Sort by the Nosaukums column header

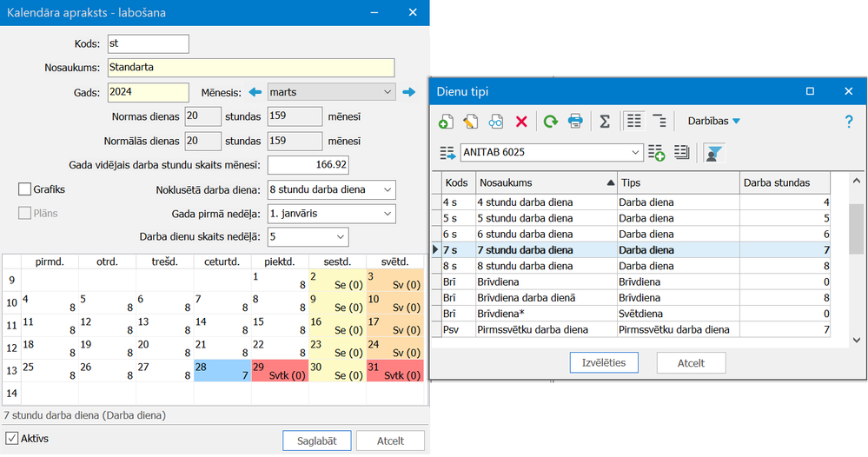pos(546,182)
